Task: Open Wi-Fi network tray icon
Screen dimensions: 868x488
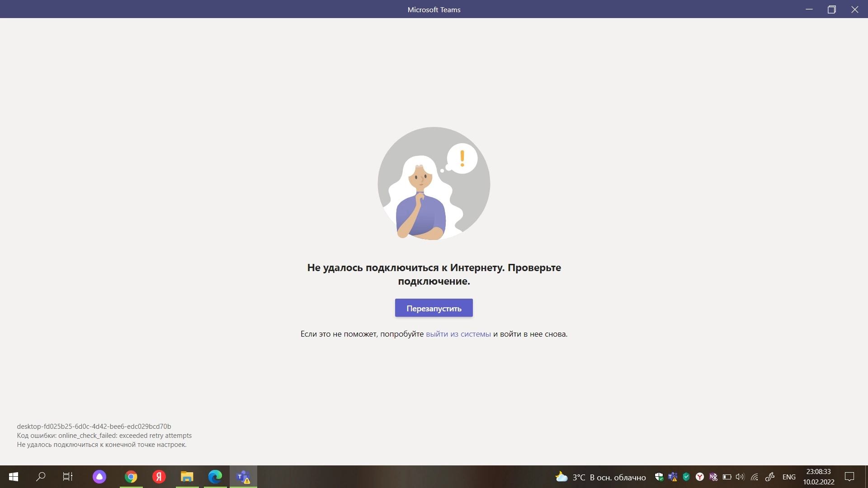Action: [755, 477]
